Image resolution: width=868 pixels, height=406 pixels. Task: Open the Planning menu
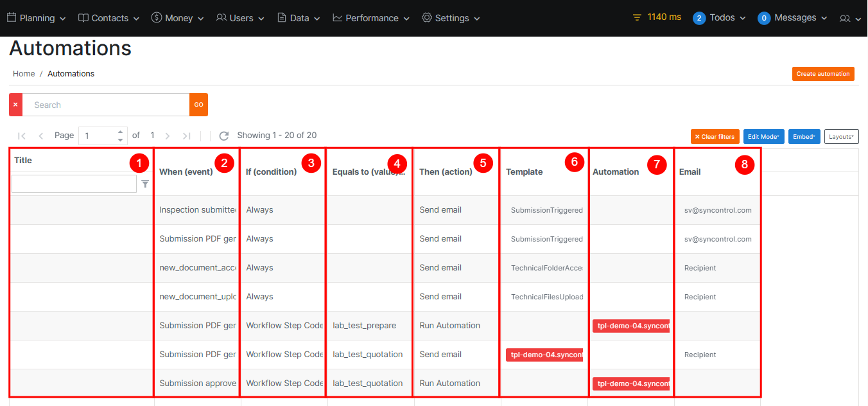(x=37, y=18)
